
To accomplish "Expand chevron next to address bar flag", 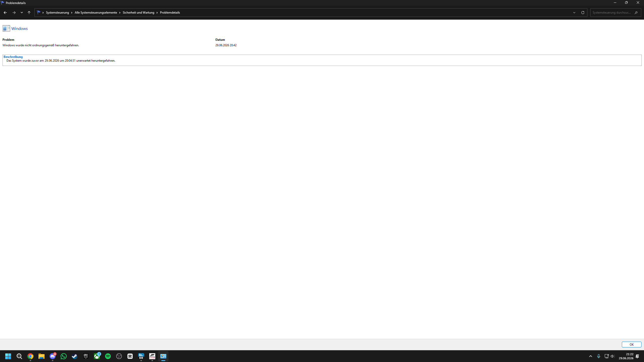I will [x=43, y=13].
